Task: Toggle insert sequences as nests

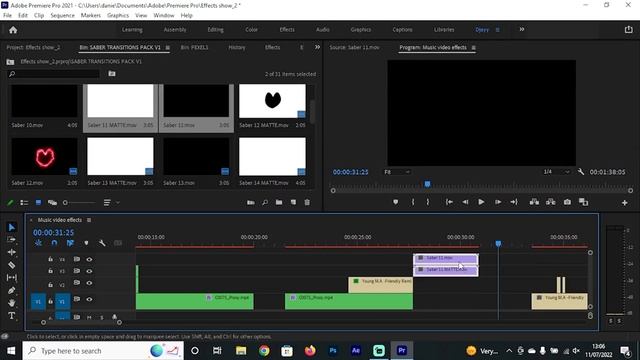Action: pos(38,243)
